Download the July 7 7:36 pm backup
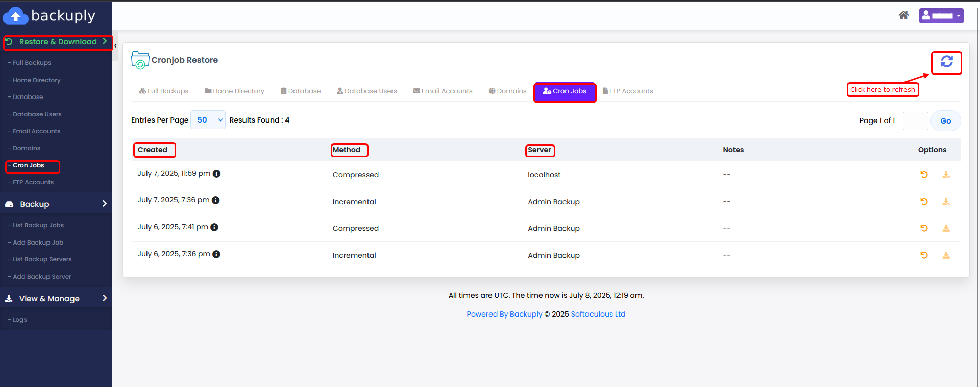Image resolution: width=980 pixels, height=387 pixels. (x=946, y=202)
